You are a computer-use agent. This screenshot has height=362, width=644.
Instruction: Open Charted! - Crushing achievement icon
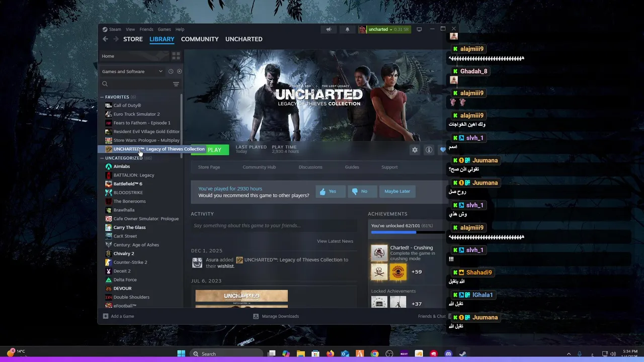[379, 253]
